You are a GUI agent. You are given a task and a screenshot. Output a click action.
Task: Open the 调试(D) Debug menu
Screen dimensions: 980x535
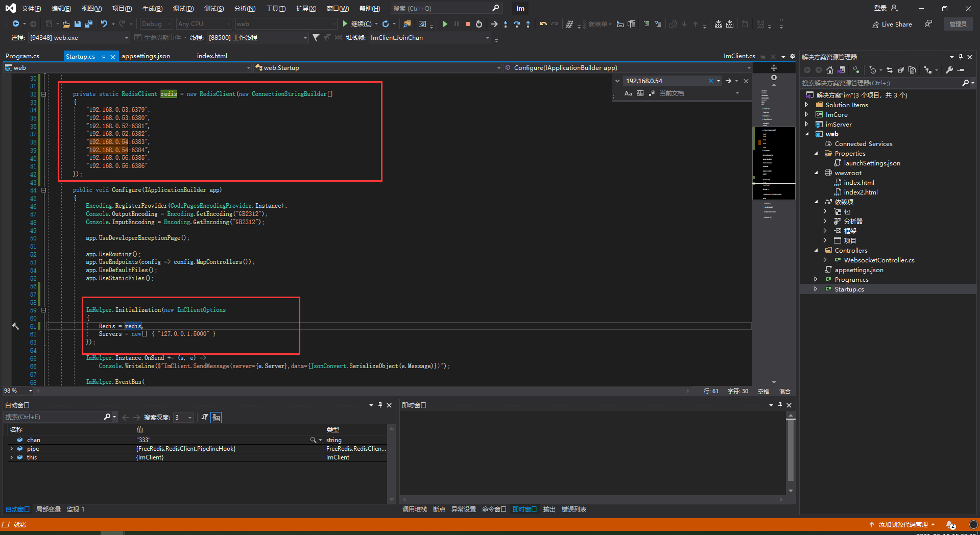[x=183, y=9]
